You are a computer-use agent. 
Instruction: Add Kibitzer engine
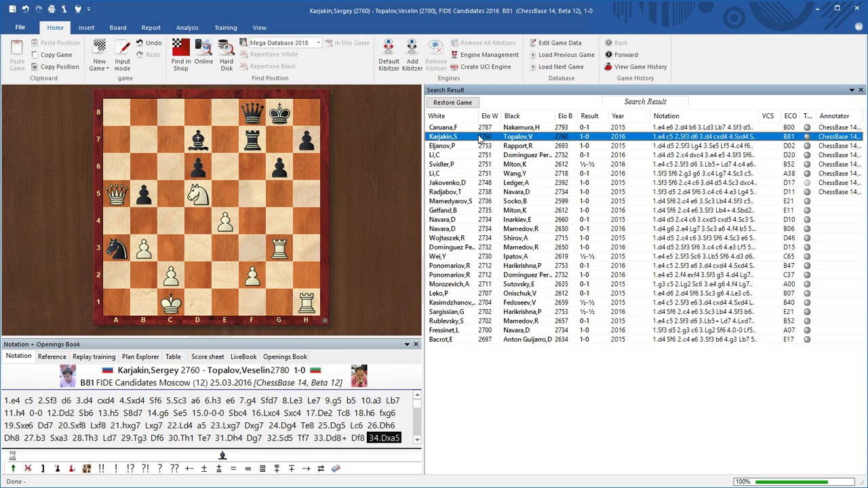(412, 56)
